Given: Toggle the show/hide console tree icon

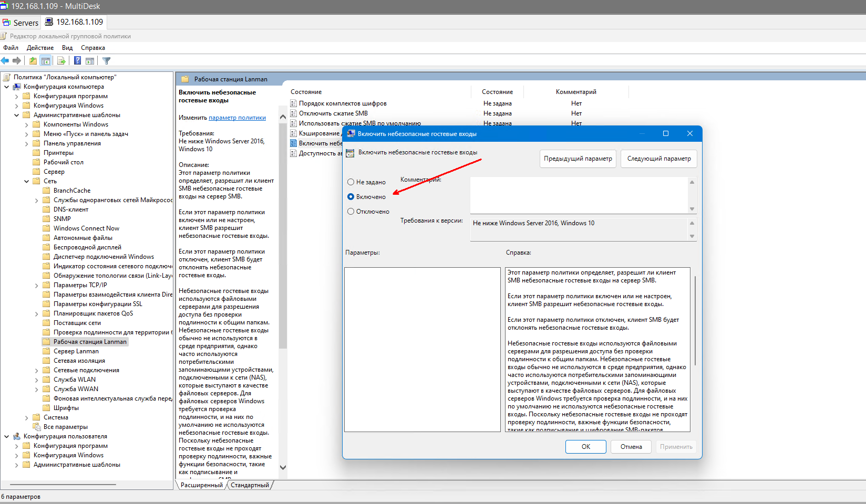Looking at the screenshot, I should coord(46,61).
